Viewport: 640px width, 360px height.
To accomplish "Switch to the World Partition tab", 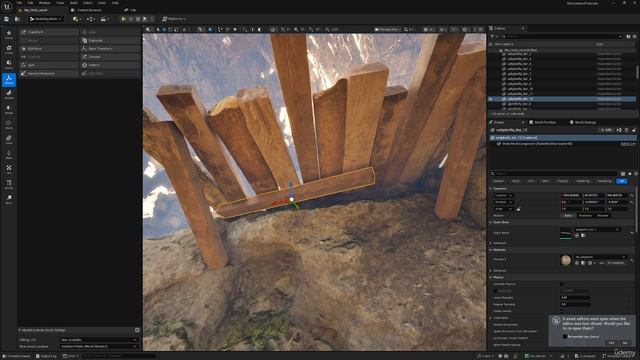I will [542, 122].
